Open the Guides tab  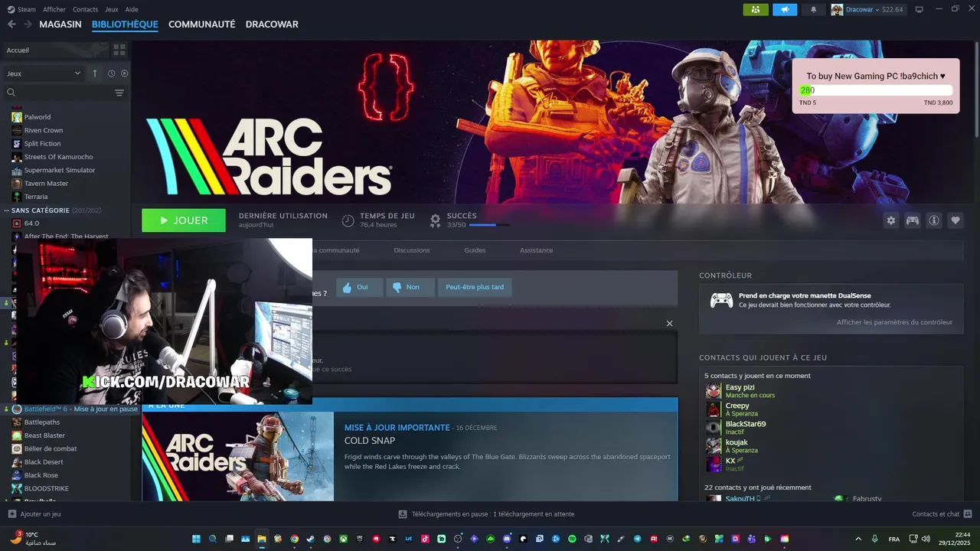[x=475, y=250]
